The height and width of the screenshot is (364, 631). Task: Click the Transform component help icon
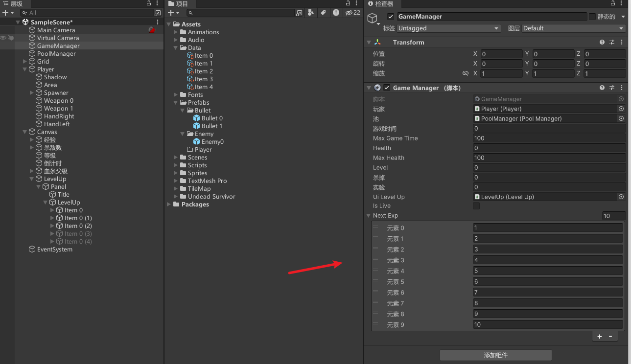point(602,43)
